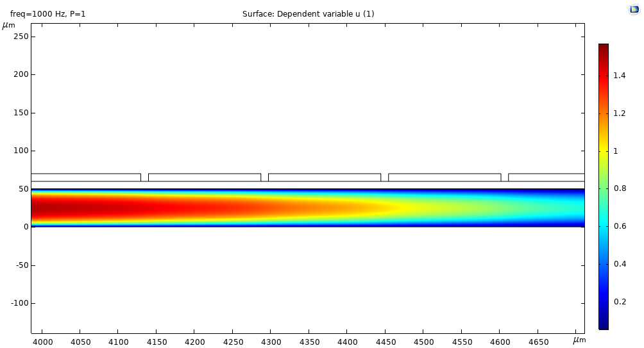Click the µm unit label at the x-axis end
This screenshot has width=644, height=348.
(579, 340)
